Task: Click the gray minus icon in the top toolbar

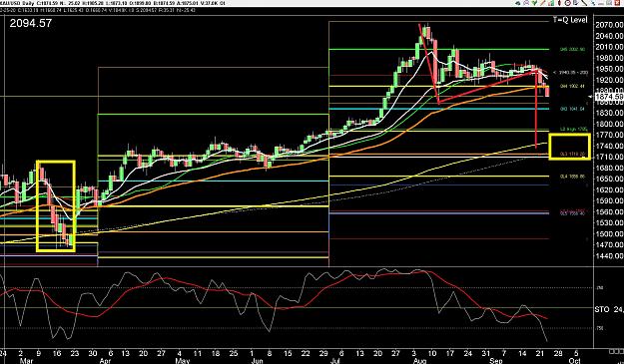Action: [x=601, y=4]
